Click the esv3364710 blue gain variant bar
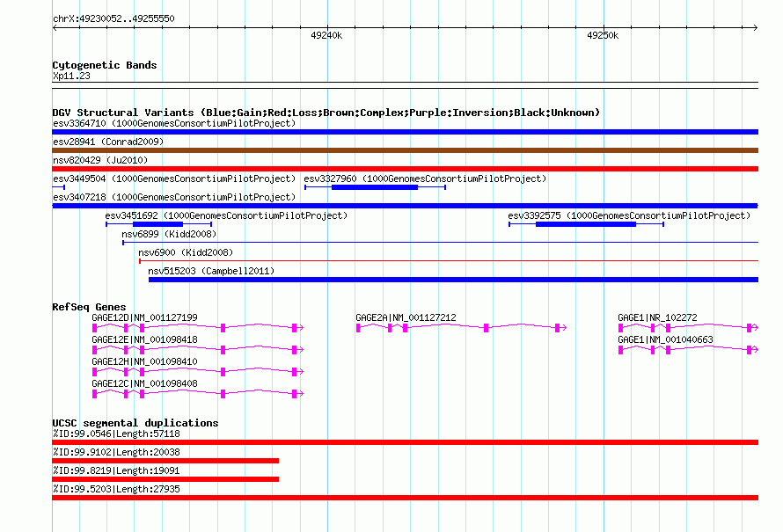The width and height of the screenshot is (783, 532). 405,132
